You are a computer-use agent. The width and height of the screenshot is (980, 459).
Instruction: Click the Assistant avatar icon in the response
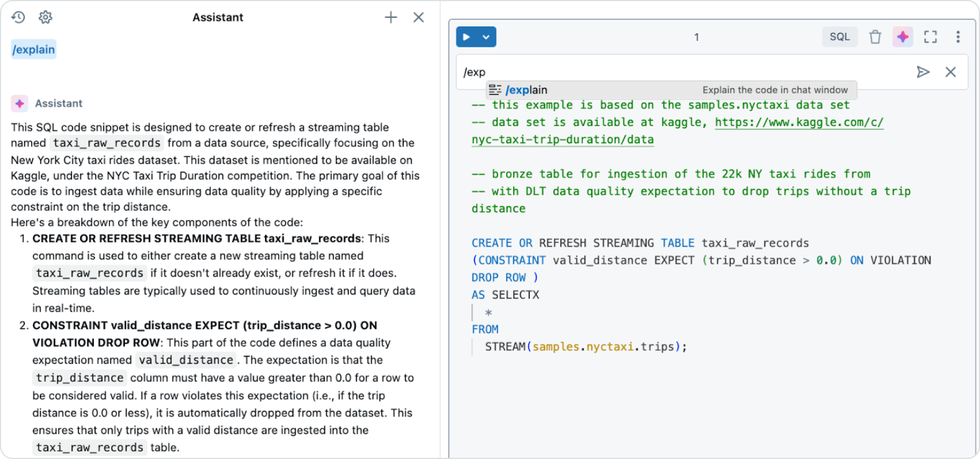[x=20, y=104]
